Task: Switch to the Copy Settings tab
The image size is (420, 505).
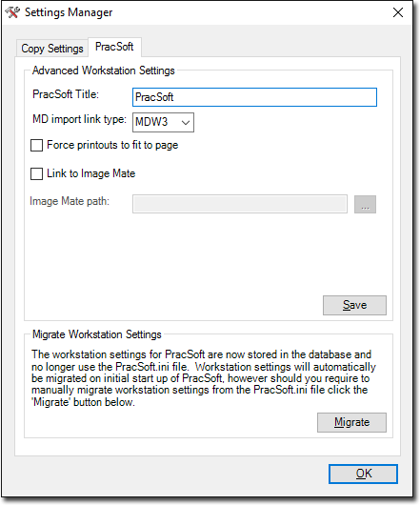Action: pos(52,49)
